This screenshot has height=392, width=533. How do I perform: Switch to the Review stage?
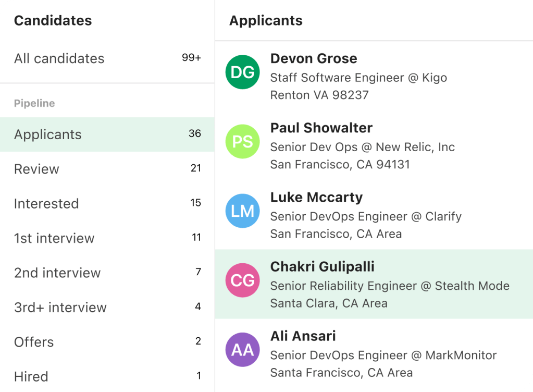point(36,169)
